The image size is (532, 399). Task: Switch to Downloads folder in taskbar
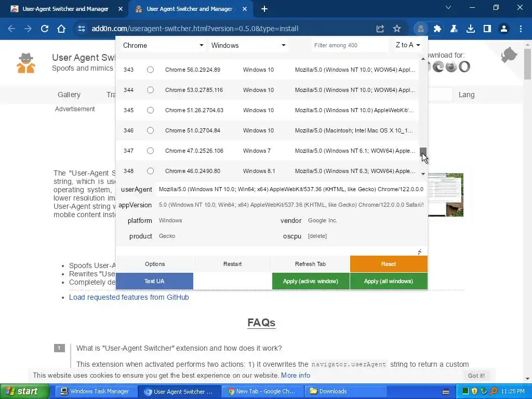345,392
